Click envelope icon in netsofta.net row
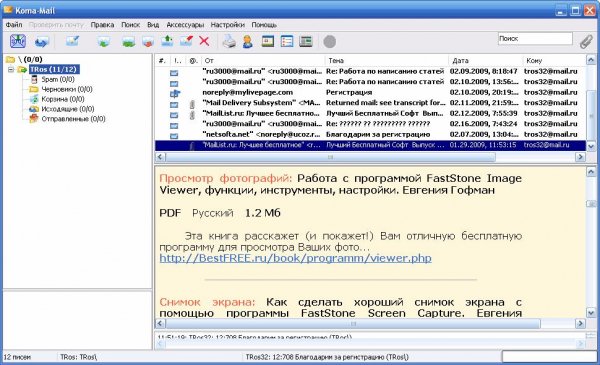 pyautogui.click(x=174, y=135)
